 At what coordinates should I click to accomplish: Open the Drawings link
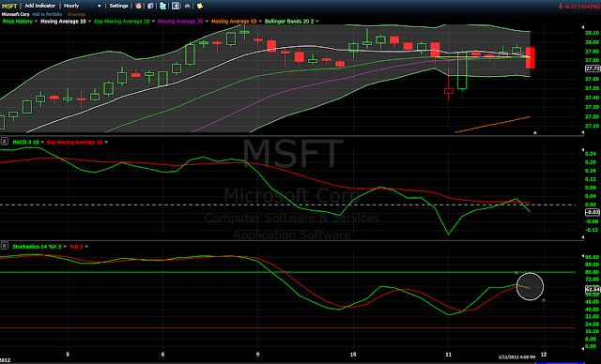(x=76, y=14)
